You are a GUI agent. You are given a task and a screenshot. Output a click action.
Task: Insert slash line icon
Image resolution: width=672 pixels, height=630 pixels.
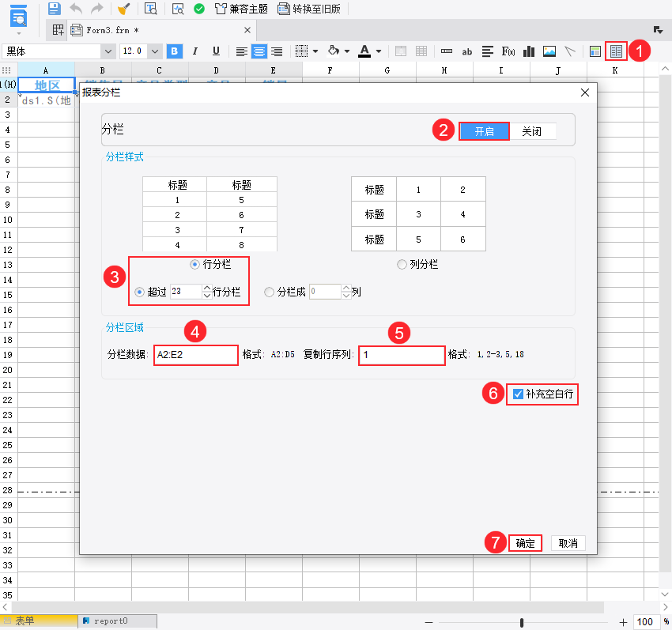[569, 51]
